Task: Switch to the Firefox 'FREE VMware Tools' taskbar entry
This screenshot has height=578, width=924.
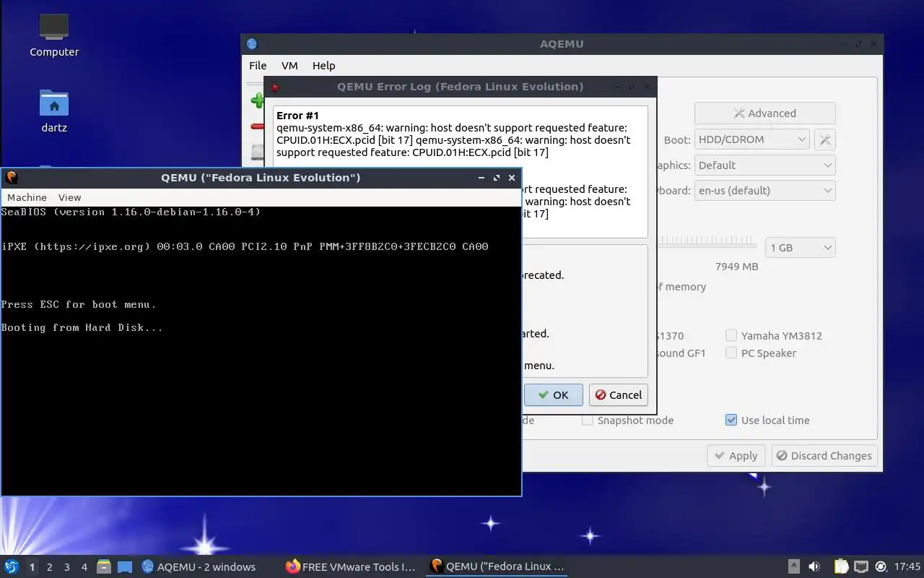Action: (x=351, y=566)
